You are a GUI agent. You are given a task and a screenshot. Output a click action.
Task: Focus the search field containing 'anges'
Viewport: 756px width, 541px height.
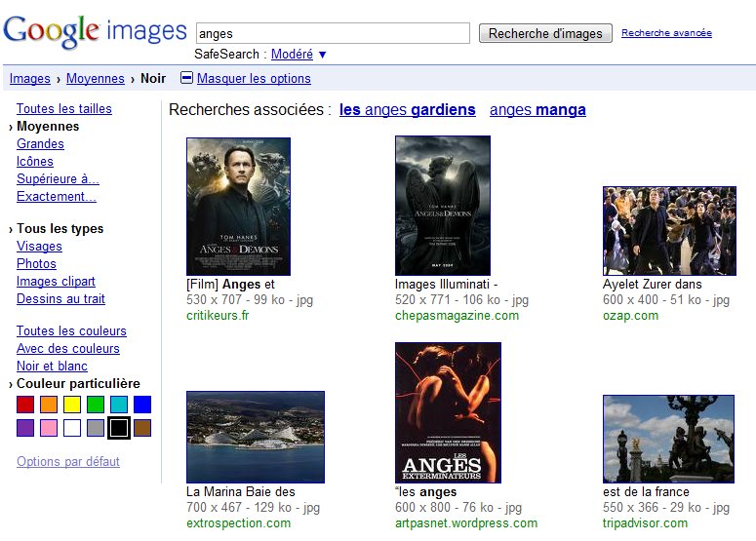333,33
